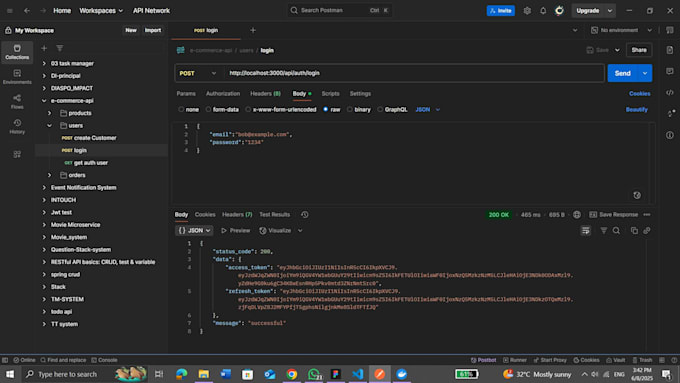680x383 pixels.
Task: Open the request info icon
Action: pyautogui.click(x=670, y=135)
